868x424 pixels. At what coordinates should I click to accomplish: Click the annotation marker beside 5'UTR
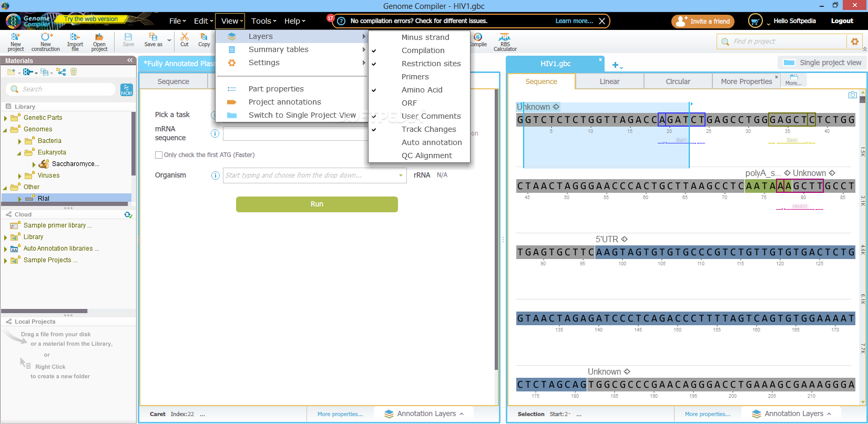[x=625, y=239]
